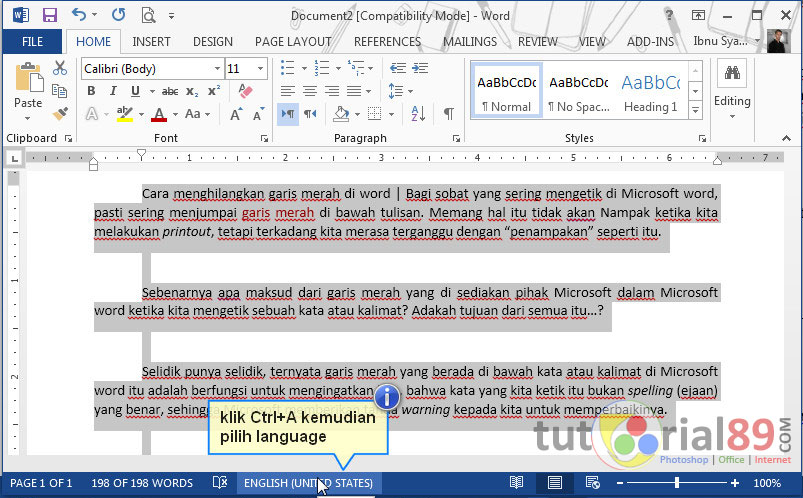Screen dimensions: 803x498
Task: Click the proofing errors book icon
Action: 220,483
